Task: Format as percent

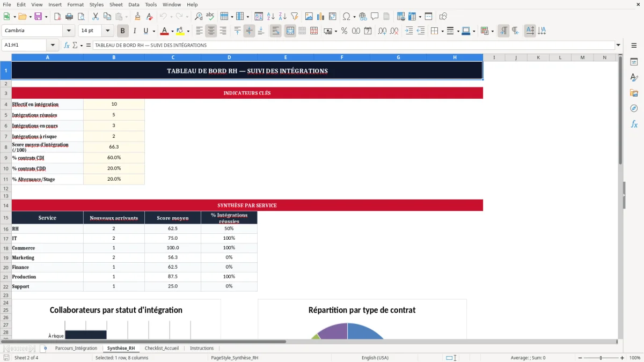Action: tap(344, 31)
